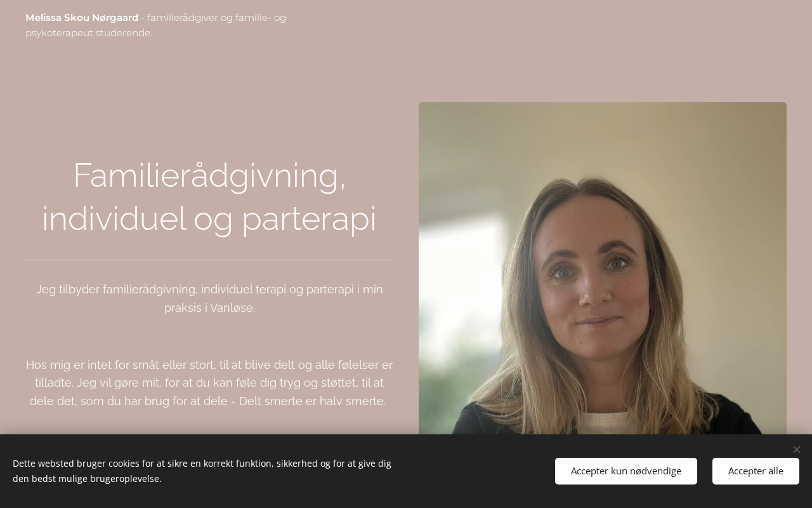Click the 'psykoterapeut studerende' tagline text
Screen dimensions: 812x508
click(x=89, y=33)
